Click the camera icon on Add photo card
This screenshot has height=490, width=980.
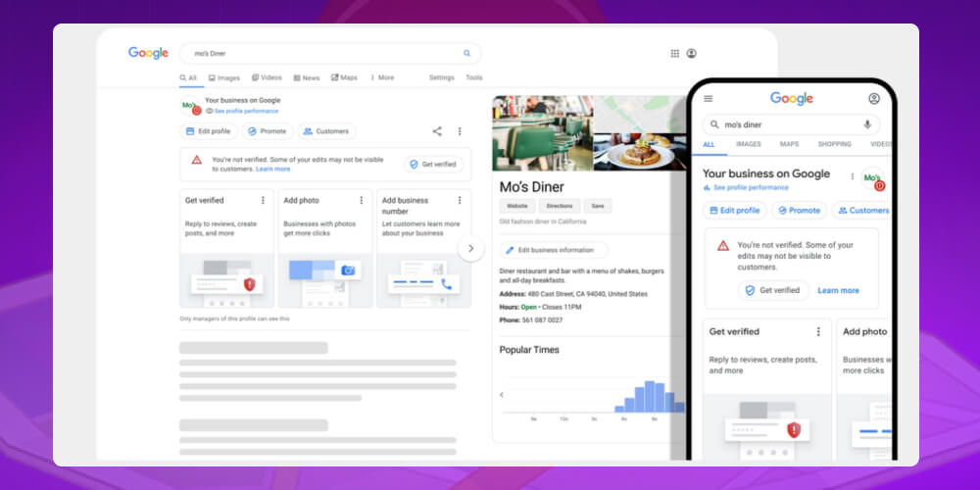(x=348, y=270)
